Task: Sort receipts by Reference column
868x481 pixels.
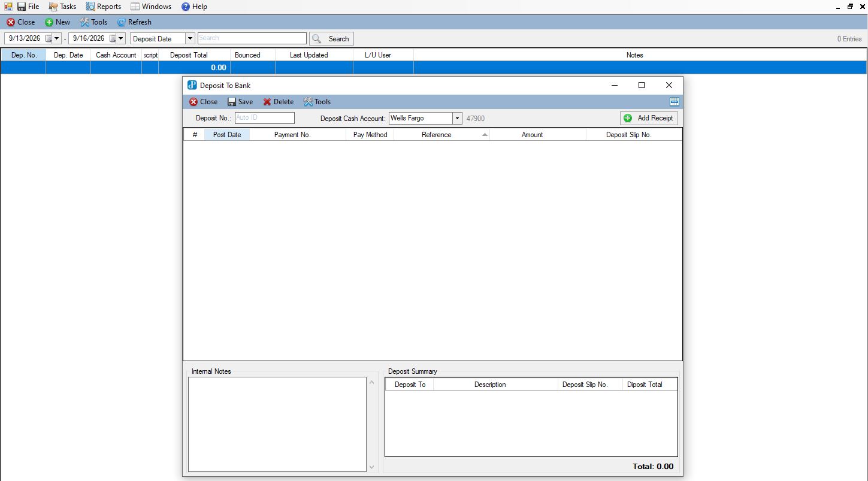Action: (441, 135)
